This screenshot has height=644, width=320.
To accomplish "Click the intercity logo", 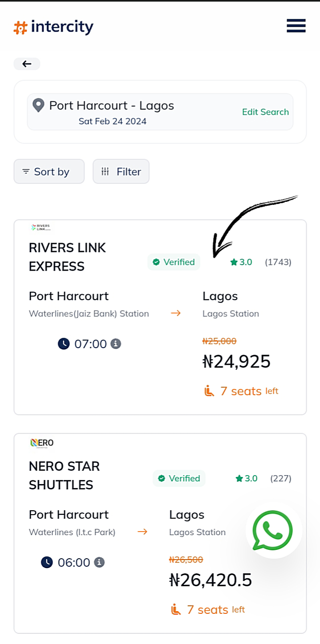I will point(53,28).
